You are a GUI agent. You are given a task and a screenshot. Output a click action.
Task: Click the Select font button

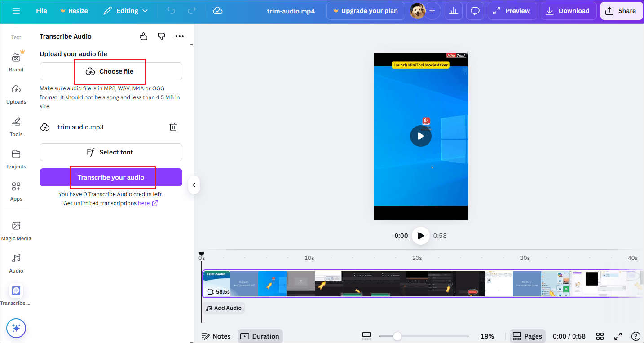[x=111, y=152]
